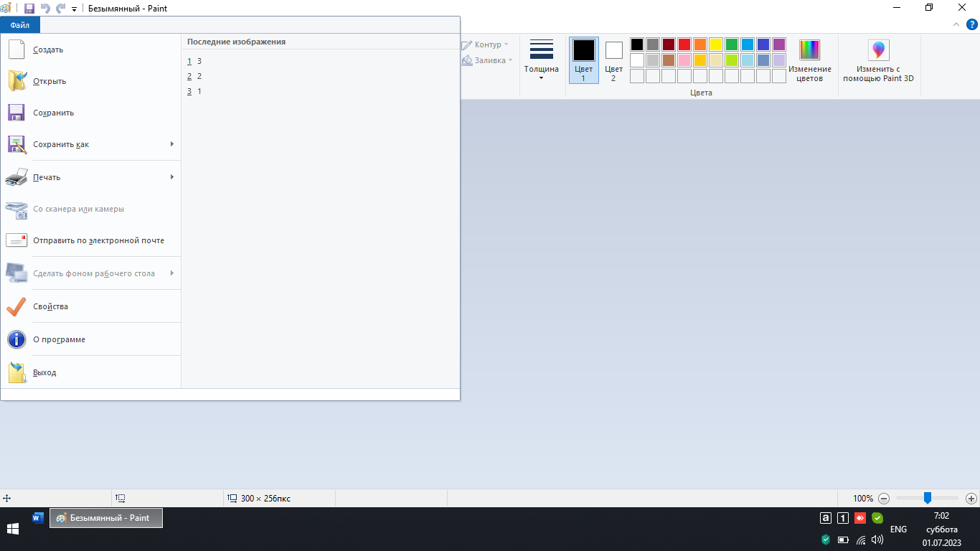Click the Создать new document icon
The image size is (980, 551).
17,50
